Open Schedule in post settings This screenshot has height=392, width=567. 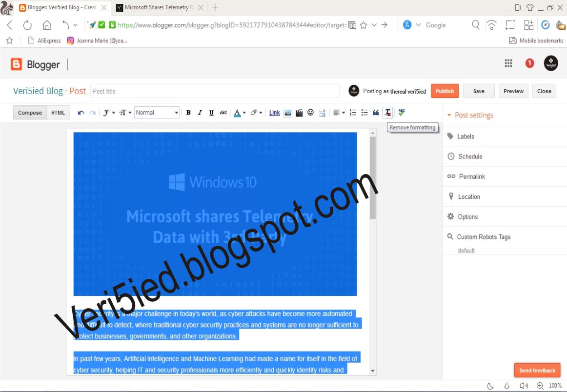(x=470, y=157)
